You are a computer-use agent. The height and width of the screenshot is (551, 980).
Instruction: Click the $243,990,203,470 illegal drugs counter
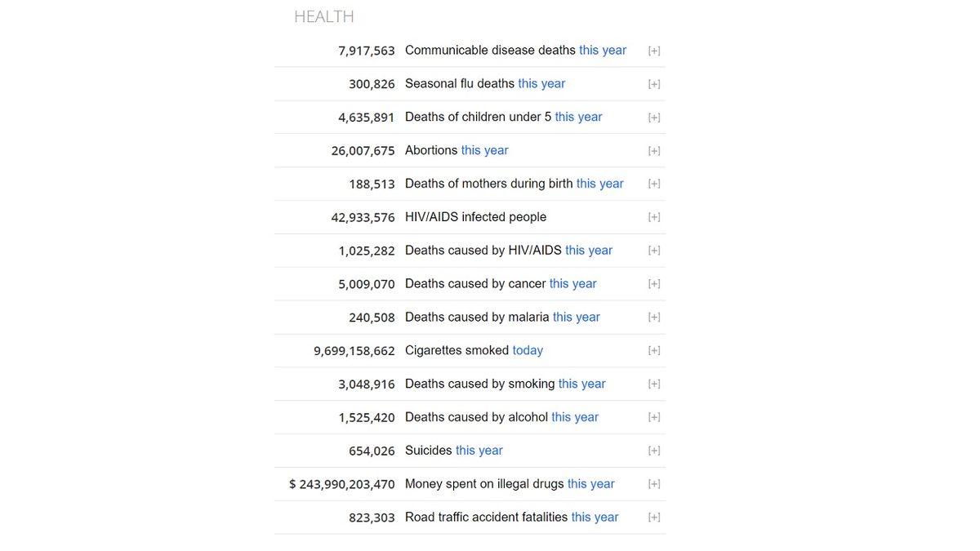[342, 484]
